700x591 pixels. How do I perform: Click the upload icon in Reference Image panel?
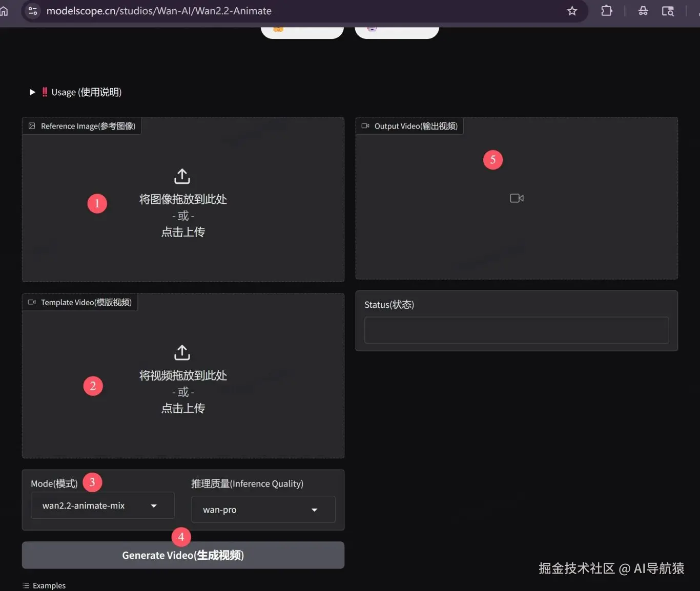click(182, 176)
